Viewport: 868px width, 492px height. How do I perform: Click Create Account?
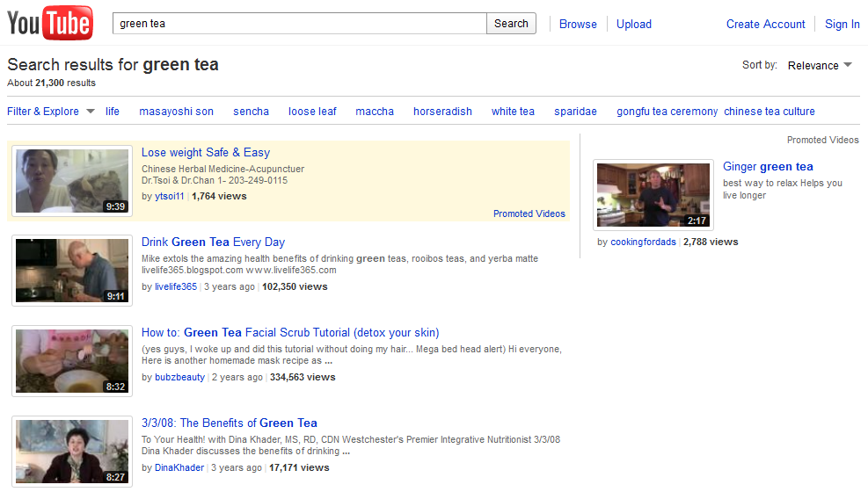[x=766, y=25]
